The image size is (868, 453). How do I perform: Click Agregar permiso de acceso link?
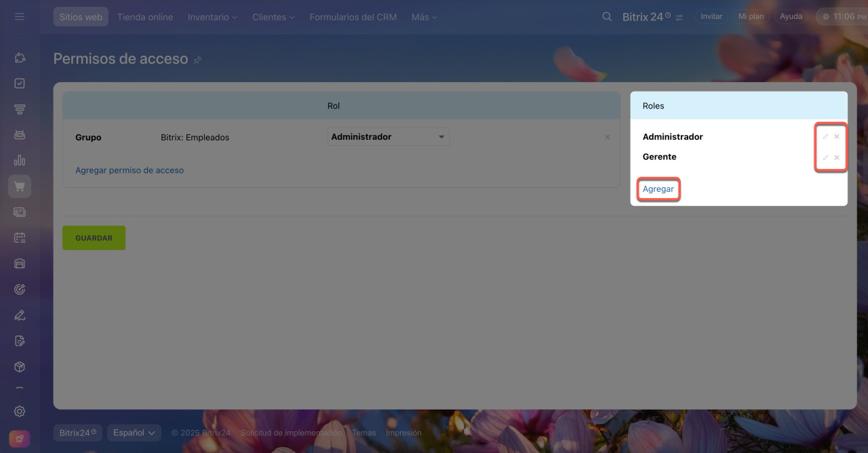[x=130, y=170]
